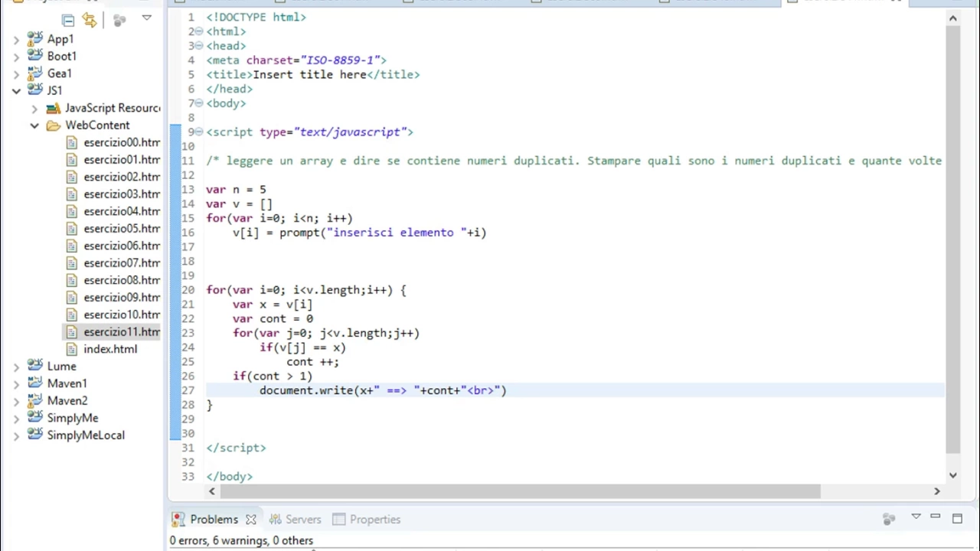Collapse the WebContent folder
Screen dimensions: 980x551
34,126
